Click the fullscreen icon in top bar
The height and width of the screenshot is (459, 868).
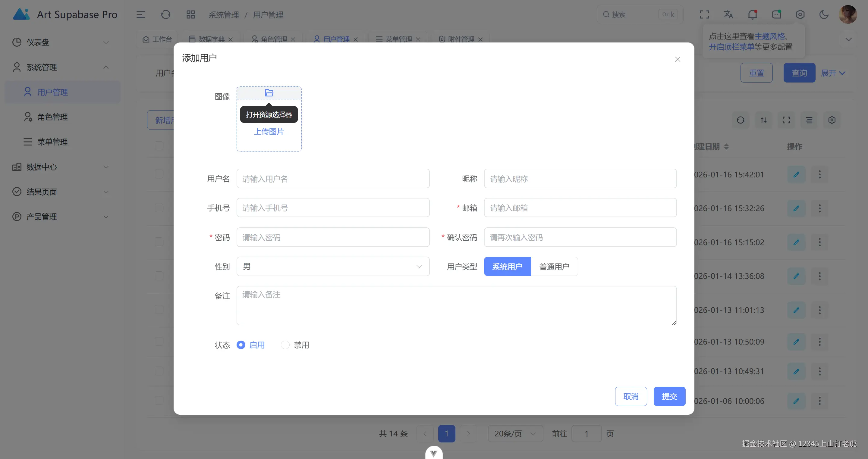click(x=704, y=14)
